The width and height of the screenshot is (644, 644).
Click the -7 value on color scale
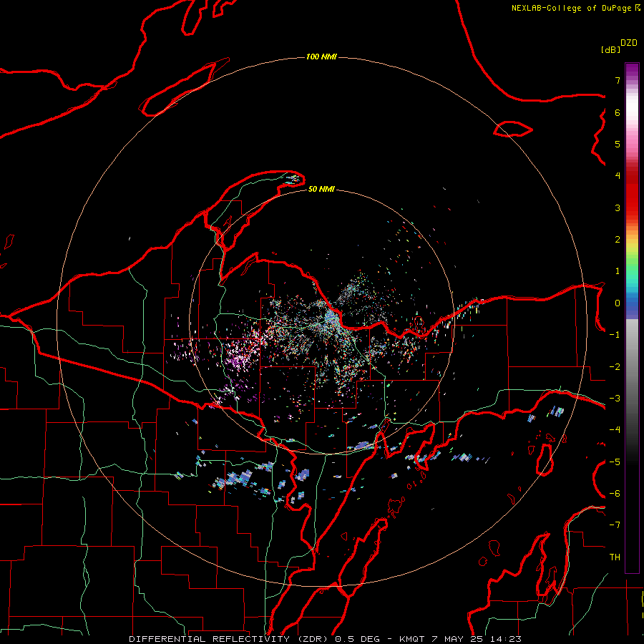615,525
